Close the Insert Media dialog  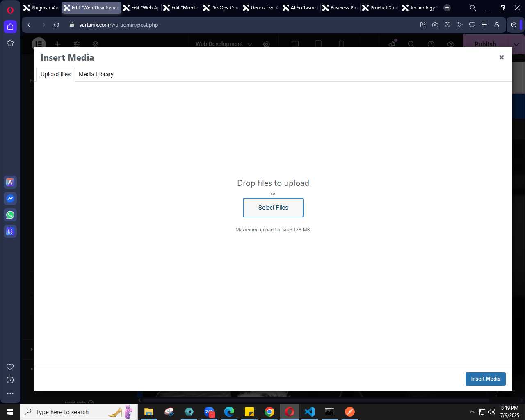(x=501, y=57)
